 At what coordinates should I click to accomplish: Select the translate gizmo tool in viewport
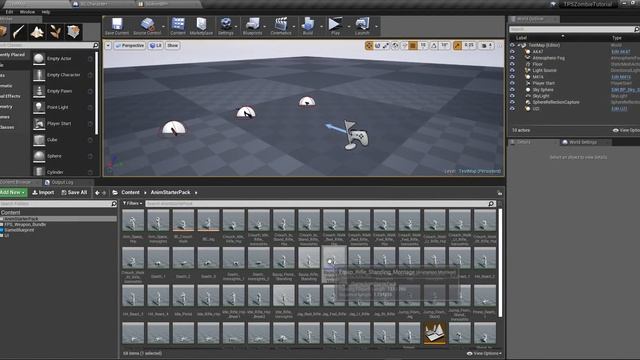pos(369,46)
